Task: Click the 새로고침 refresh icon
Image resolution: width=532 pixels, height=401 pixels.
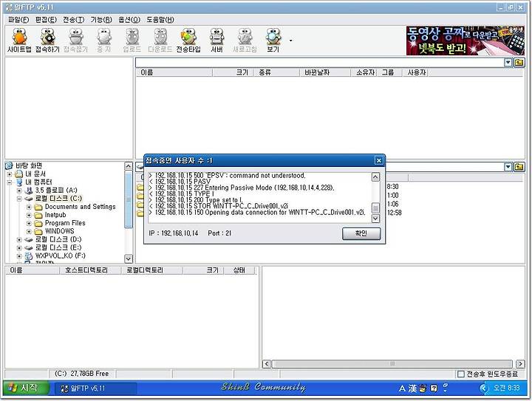Action: pos(245,41)
